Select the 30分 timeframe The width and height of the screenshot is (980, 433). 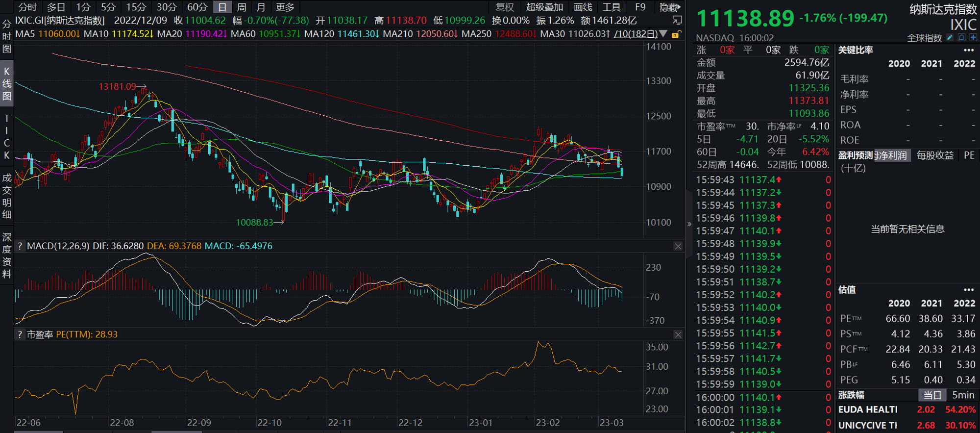[x=167, y=7]
